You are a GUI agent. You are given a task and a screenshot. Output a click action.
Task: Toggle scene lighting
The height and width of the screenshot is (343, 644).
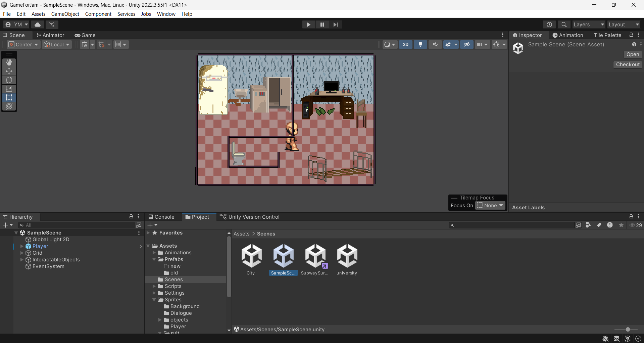[420, 44]
